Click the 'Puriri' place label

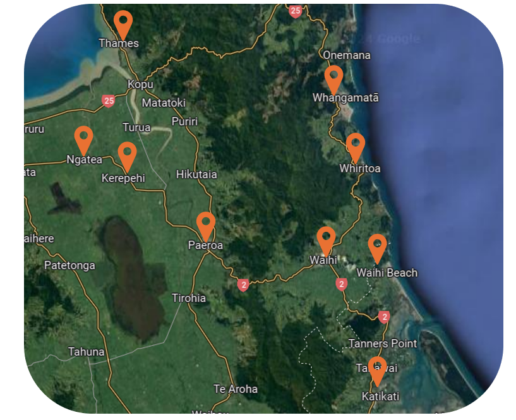pyautogui.click(x=184, y=121)
